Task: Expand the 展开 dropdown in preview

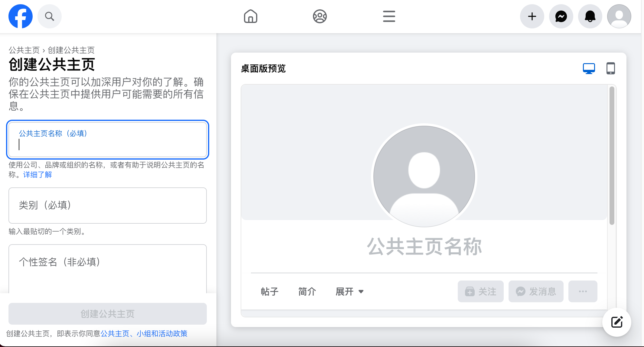Action: (350, 292)
